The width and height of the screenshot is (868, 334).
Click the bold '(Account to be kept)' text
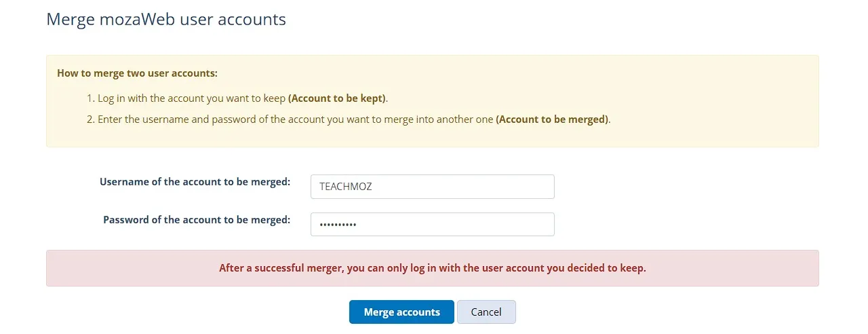pyautogui.click(x=337, y=98)
